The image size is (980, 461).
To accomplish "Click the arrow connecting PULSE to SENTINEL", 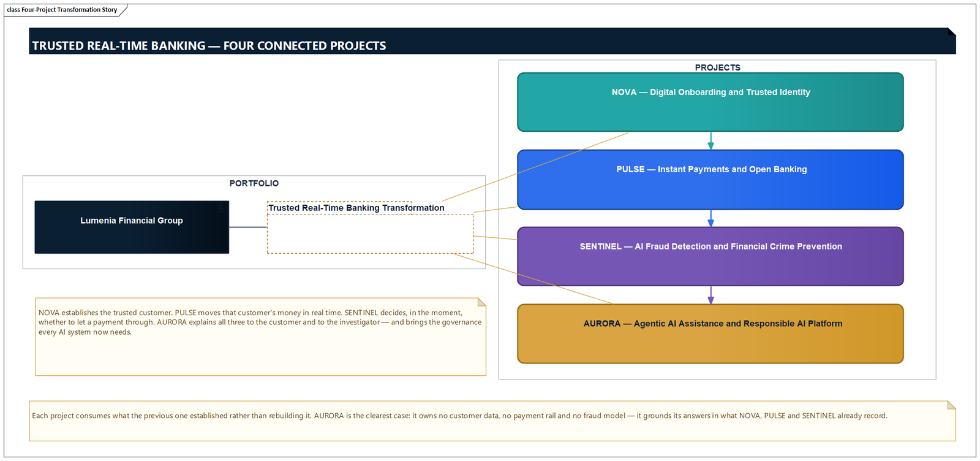I will [710, 218].
